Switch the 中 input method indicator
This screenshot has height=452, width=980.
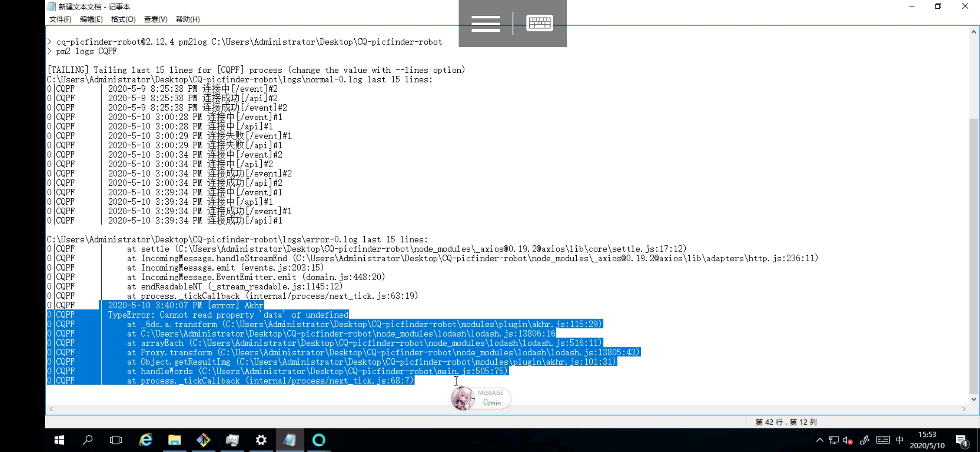(900, 440)
